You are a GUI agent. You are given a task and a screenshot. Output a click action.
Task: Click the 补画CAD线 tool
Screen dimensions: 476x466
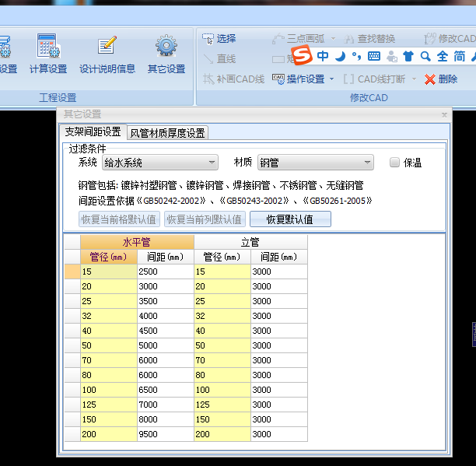(x=233, y=79)
